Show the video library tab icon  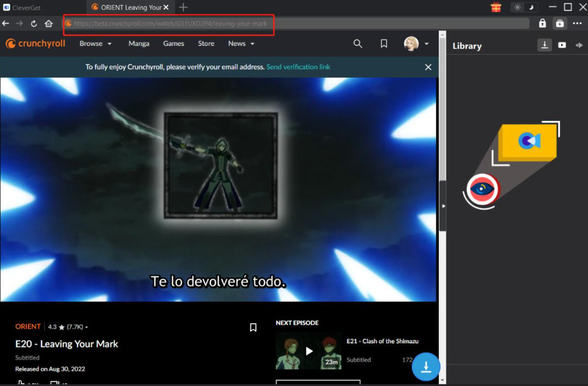click(562, 45)
